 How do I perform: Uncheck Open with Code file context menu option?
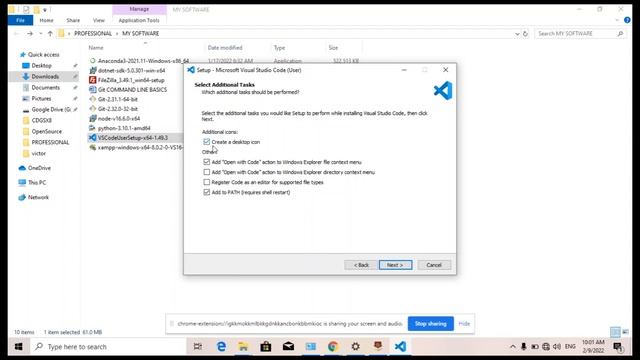click(207, 162)
